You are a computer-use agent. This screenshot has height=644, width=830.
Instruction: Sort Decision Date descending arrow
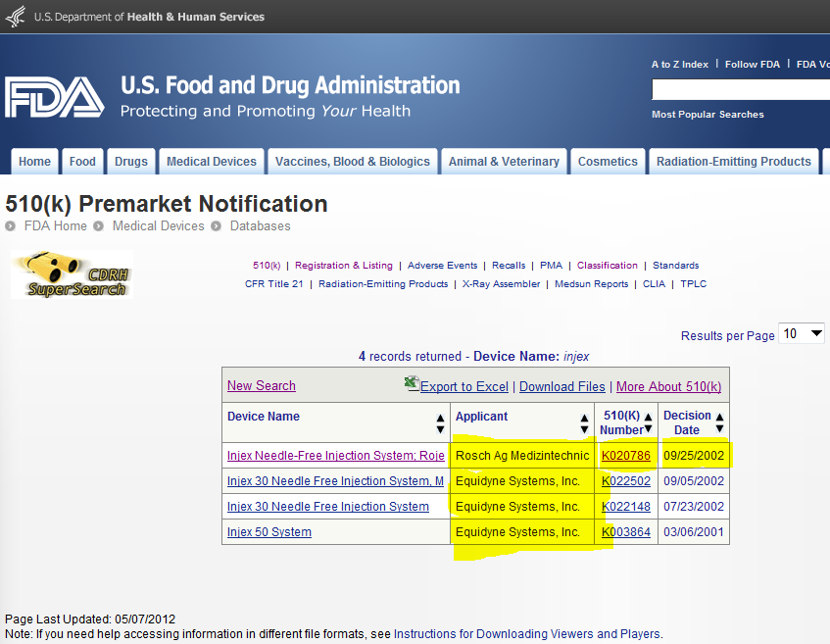click(x=719, y=428)
